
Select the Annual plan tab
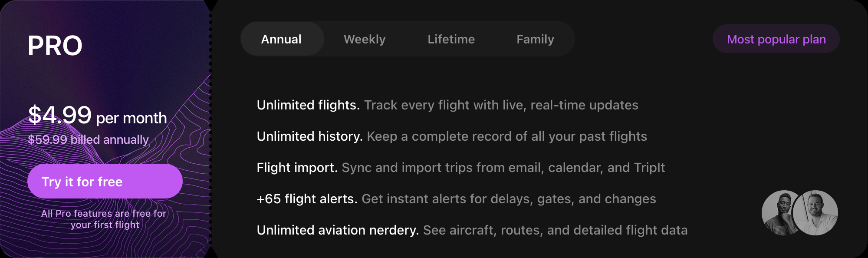coord(282,39)
